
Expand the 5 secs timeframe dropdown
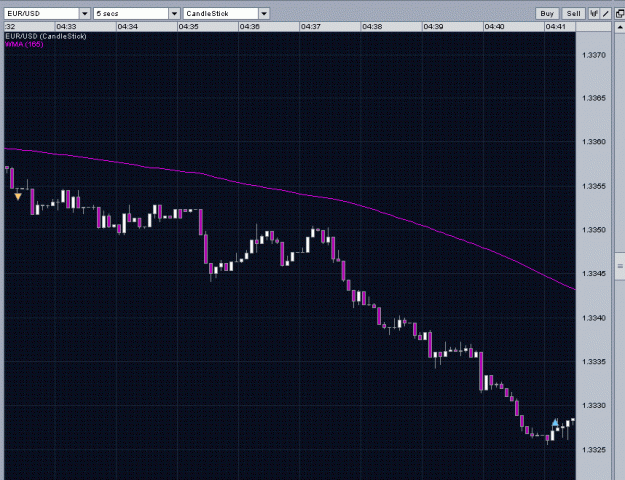click(137, 14)
